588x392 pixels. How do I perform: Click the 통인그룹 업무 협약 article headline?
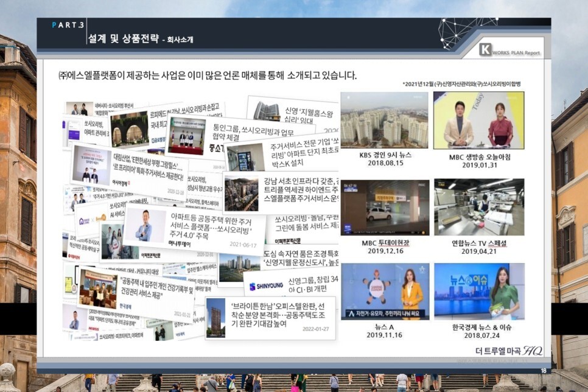[x=253, y=133]
